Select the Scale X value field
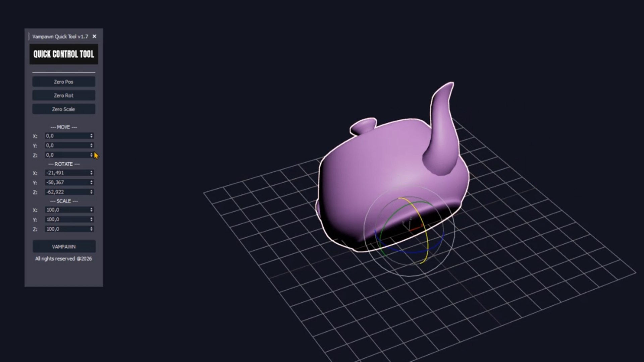644x362 pixels. click(67, 210)
